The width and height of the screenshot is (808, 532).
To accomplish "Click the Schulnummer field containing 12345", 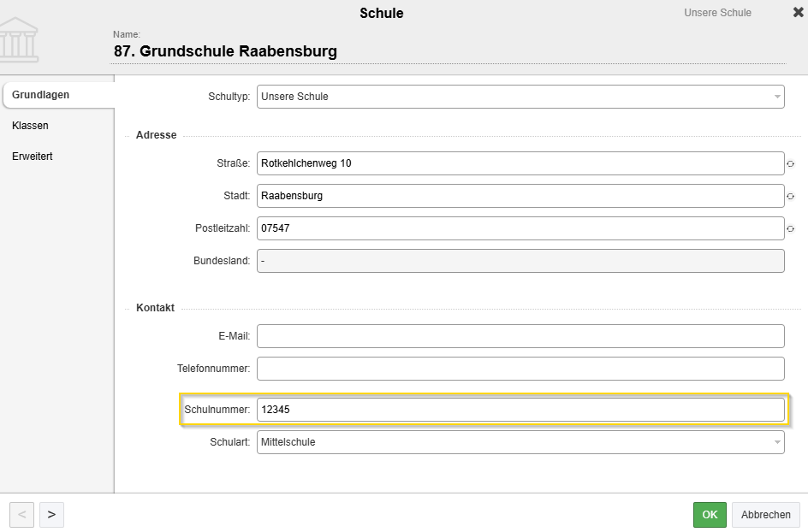I will click(x=520, y=410).
